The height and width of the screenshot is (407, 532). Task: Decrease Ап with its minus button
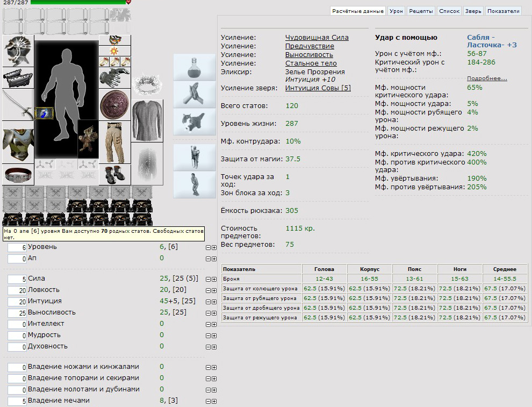(209, 259)
